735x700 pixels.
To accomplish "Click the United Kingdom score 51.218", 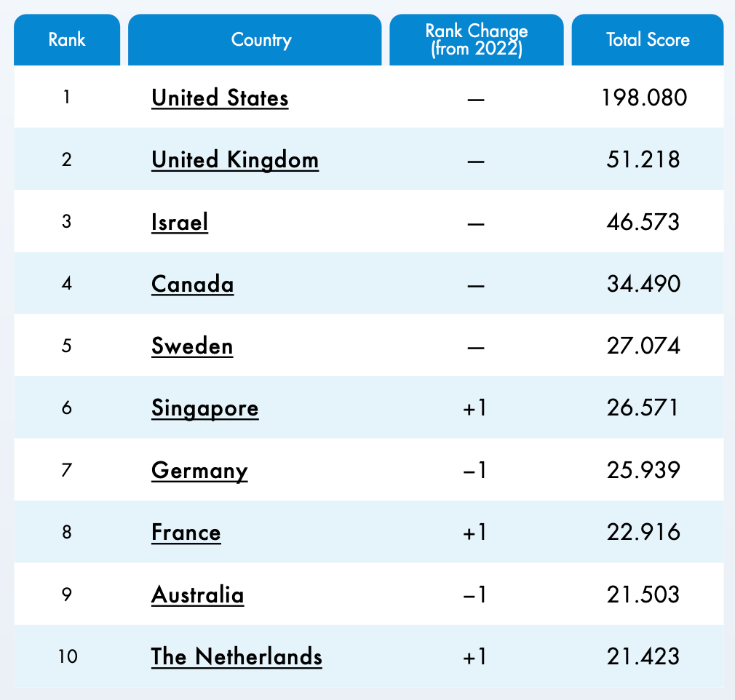I will 643,159.
